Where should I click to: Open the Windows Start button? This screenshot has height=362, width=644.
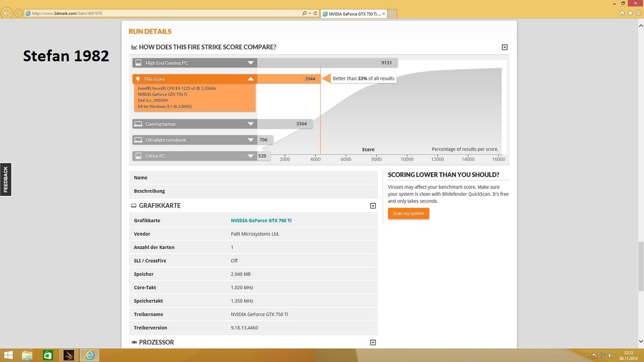click(x=8, y=355)
